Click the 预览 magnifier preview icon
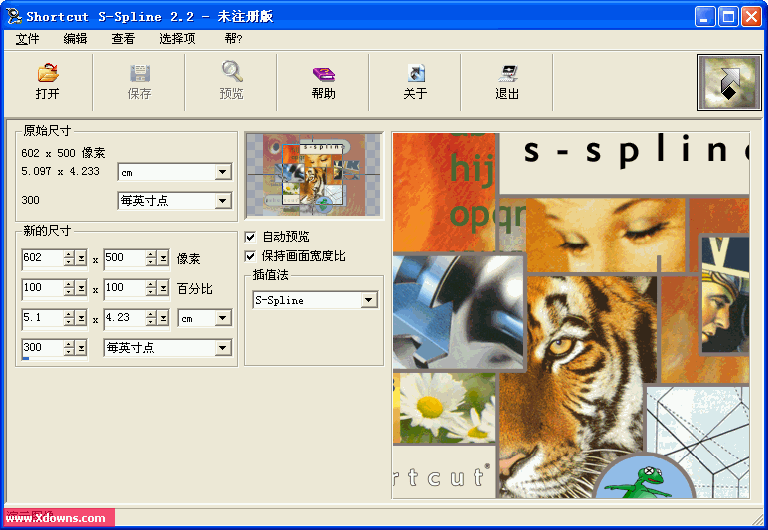This screenshot has width=768, height=530. [232, 72]
